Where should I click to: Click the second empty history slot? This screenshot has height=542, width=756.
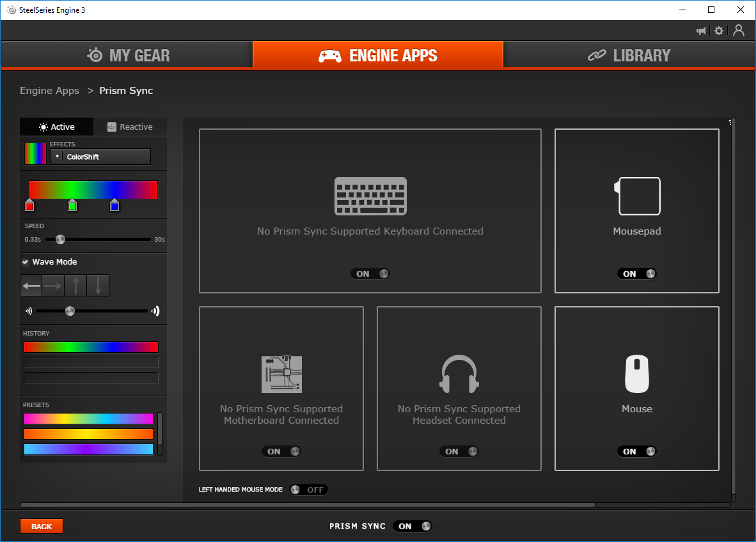coord(91,362)
